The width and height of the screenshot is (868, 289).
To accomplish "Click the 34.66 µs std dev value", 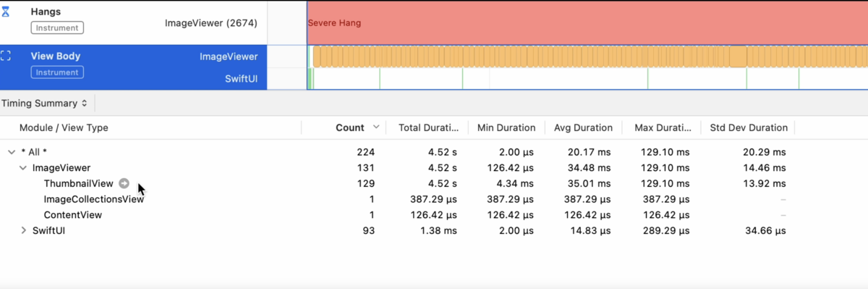I will pyautogui.click(x=766, y=230).
